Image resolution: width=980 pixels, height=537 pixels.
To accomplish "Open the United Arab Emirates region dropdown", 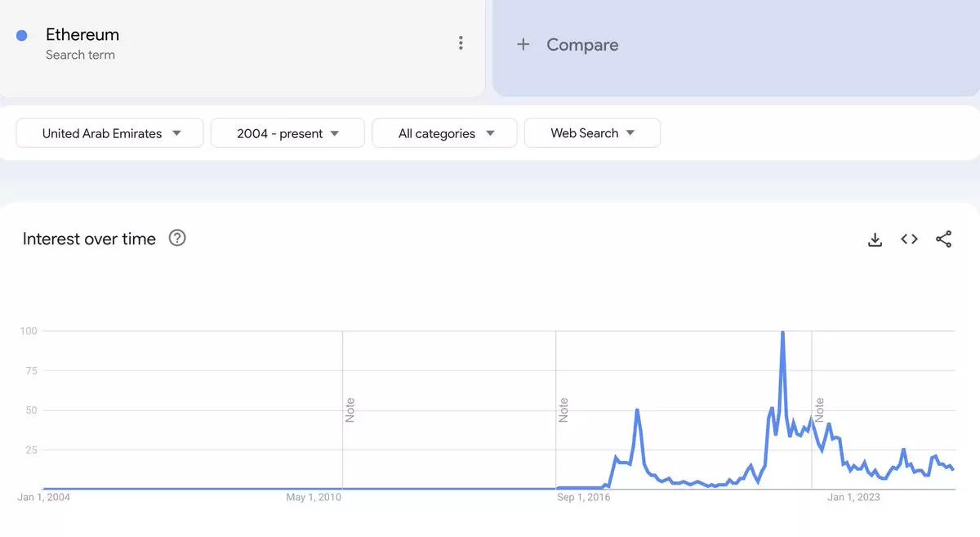I will (109, 133).
